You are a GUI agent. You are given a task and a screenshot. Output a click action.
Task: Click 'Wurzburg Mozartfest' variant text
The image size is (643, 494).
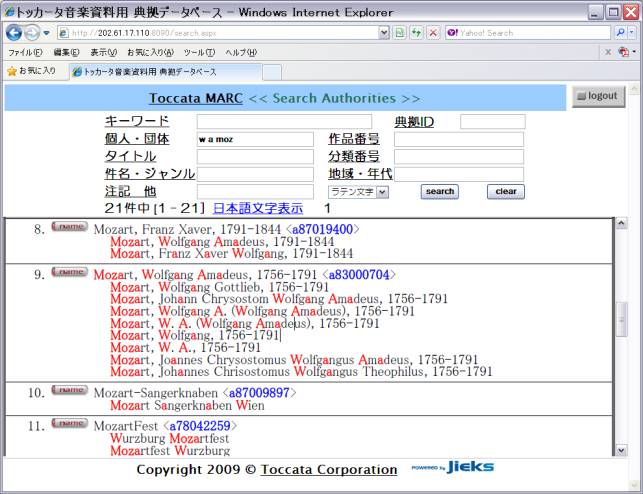[169, 438]
